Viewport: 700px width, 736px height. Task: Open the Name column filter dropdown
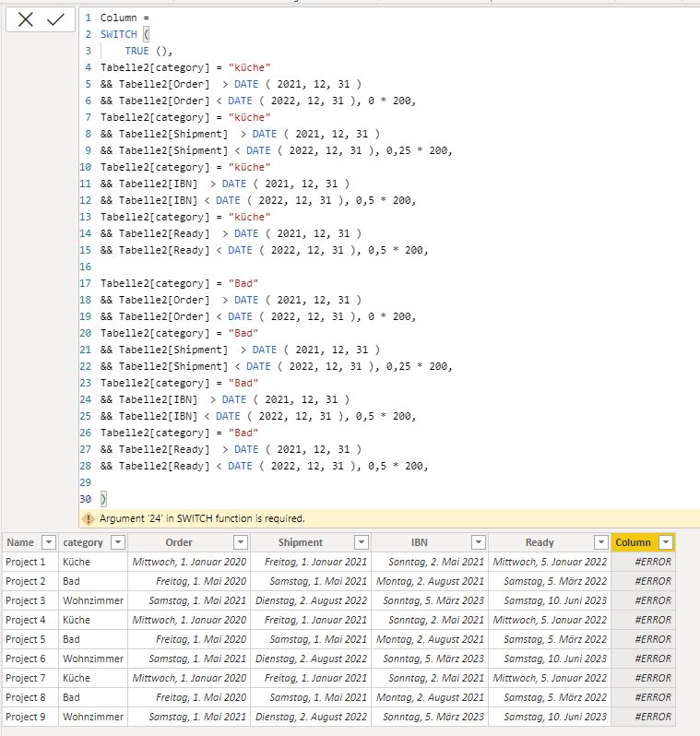pyautogui.click(x=48, y=542)
